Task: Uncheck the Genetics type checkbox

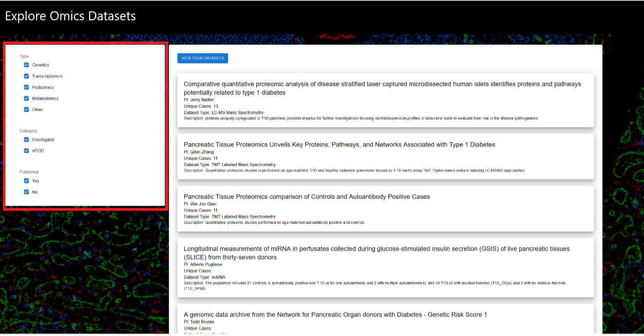Action: (x=27, y=65)
